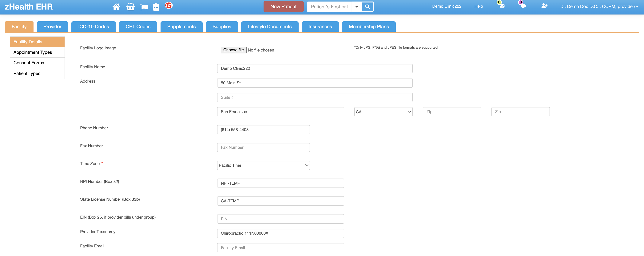The image size is (644, 256).
Task: Click the Phone Number field
Action: (263, 130)
